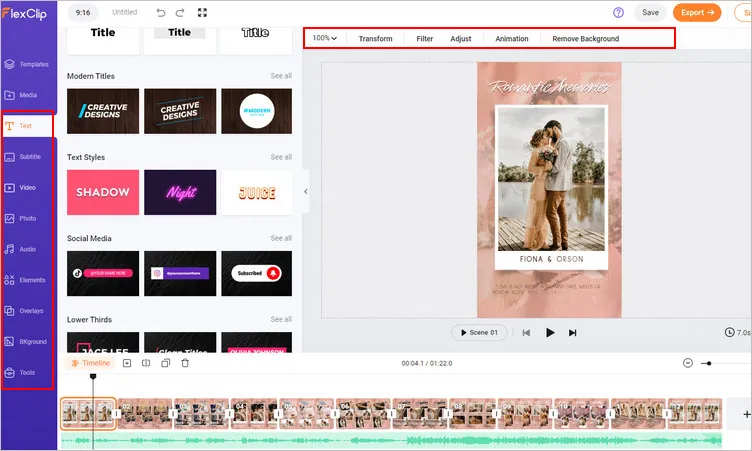This screenshot has width=752, height=451.
Task: Open the Subtitle sidebar section
Action: point(23,157)
